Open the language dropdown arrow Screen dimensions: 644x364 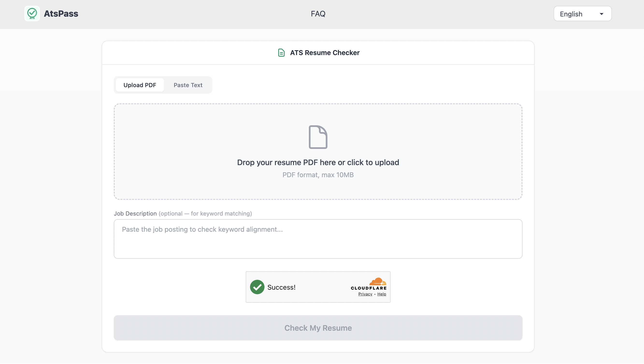tap(602, 14)
